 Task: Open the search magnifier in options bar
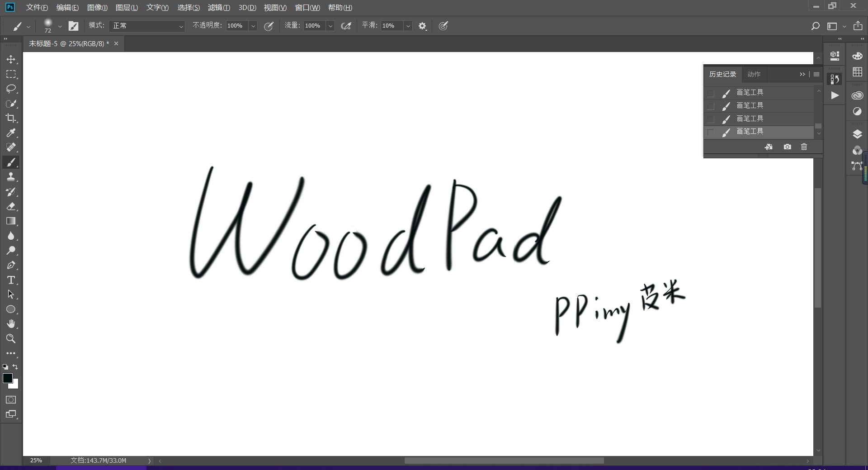point(815,26)
